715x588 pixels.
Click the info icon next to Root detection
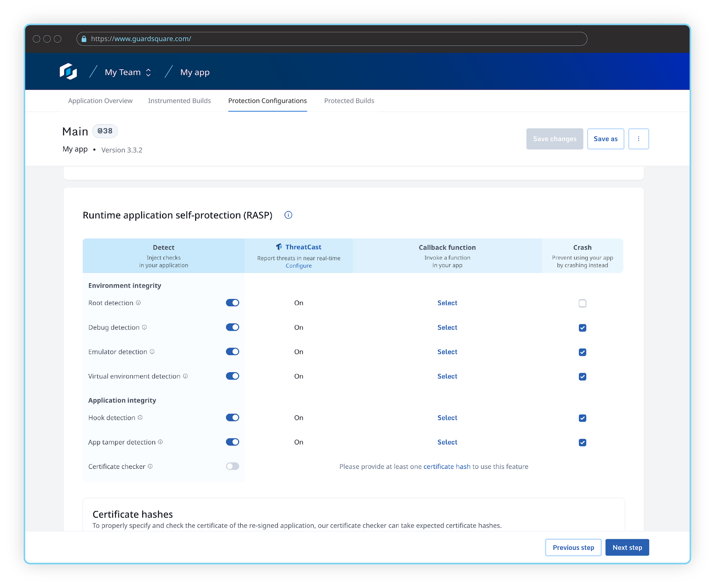[138, 303]
